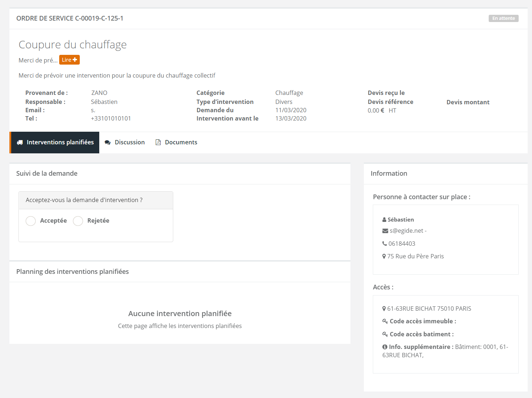Click the Acceptez-vous la demande d'intervention question

click(x=84, y=200)
